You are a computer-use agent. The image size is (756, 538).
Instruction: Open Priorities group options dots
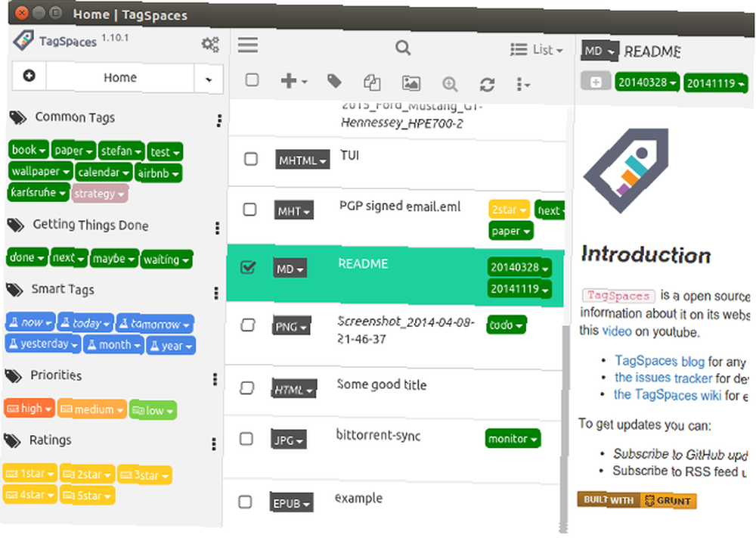coord(215,379)
